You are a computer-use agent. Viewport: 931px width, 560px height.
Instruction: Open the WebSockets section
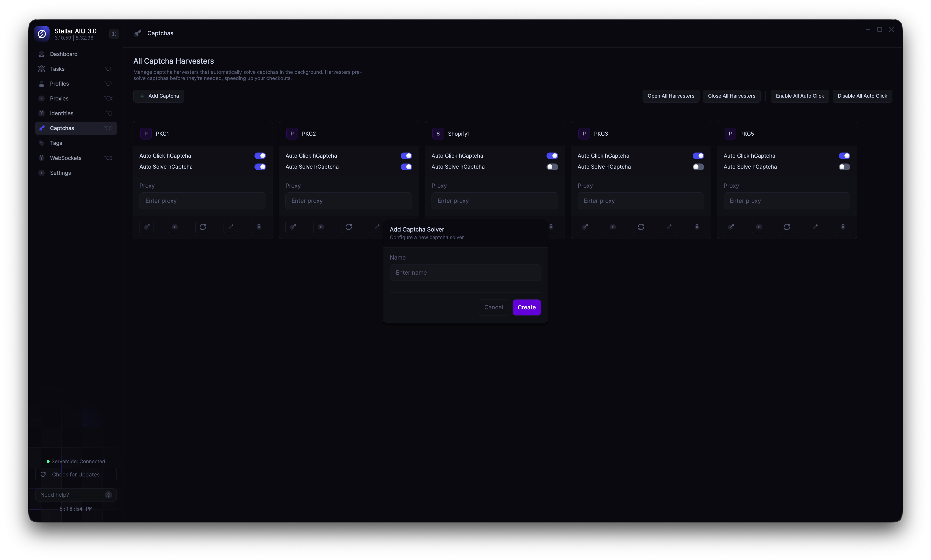[x=66, y=158]
